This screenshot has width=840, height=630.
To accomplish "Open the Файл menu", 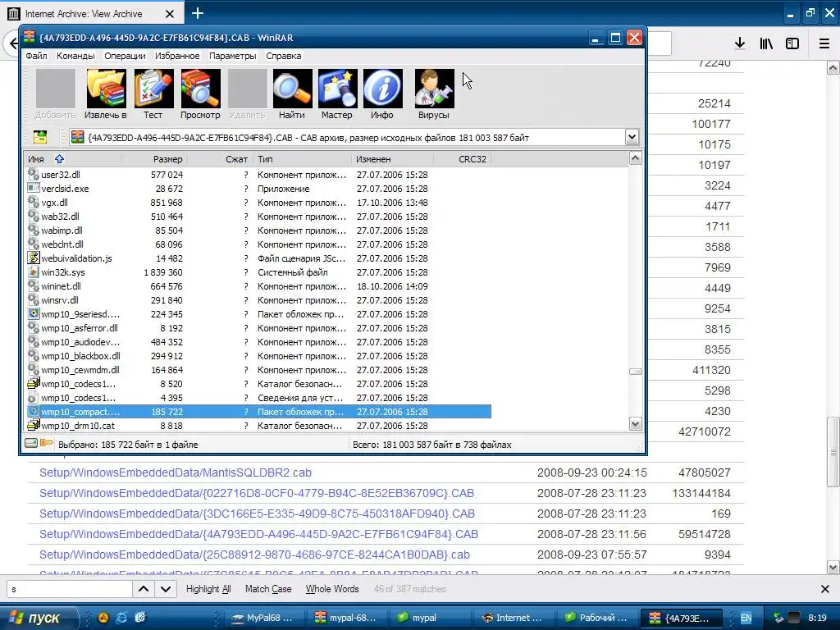I will (36, 56).
